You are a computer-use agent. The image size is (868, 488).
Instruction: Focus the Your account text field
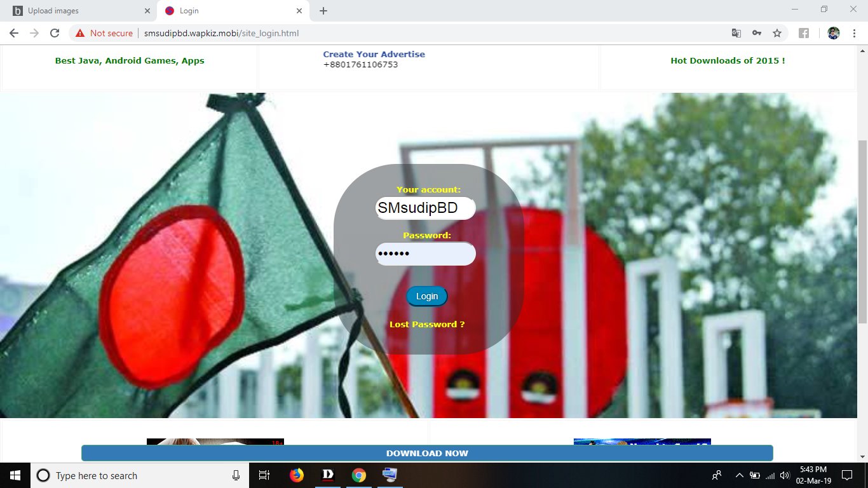click(x=425, y=208)
